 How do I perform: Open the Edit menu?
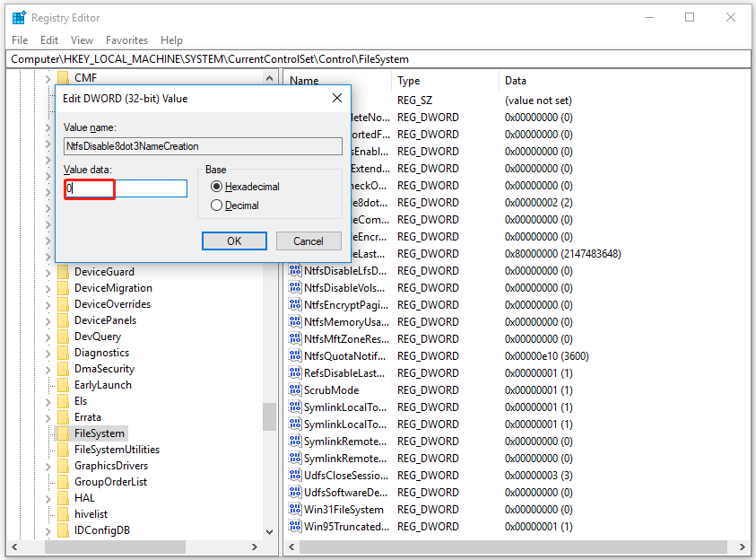click(49, 40)
